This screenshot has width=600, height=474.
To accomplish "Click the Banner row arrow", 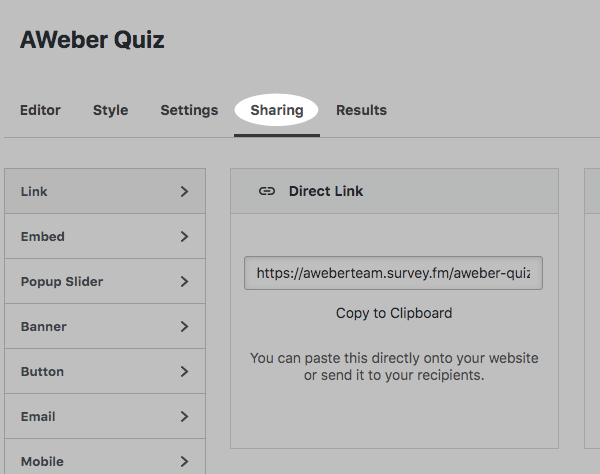I will [184, 327].
